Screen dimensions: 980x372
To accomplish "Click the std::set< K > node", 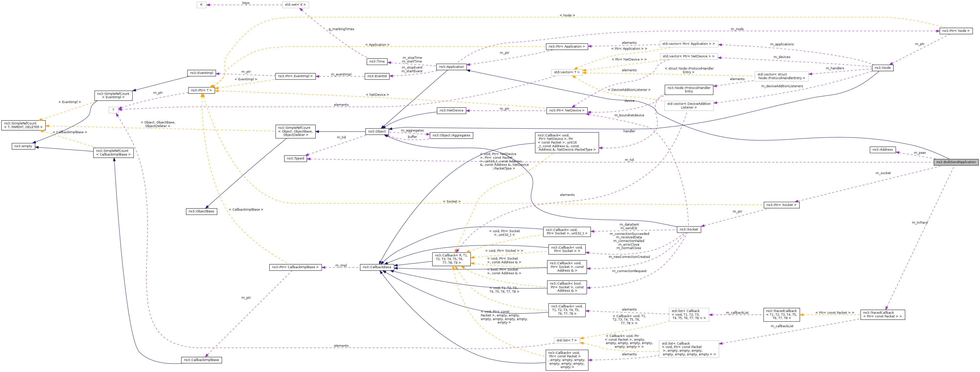I will pos(295,5).
